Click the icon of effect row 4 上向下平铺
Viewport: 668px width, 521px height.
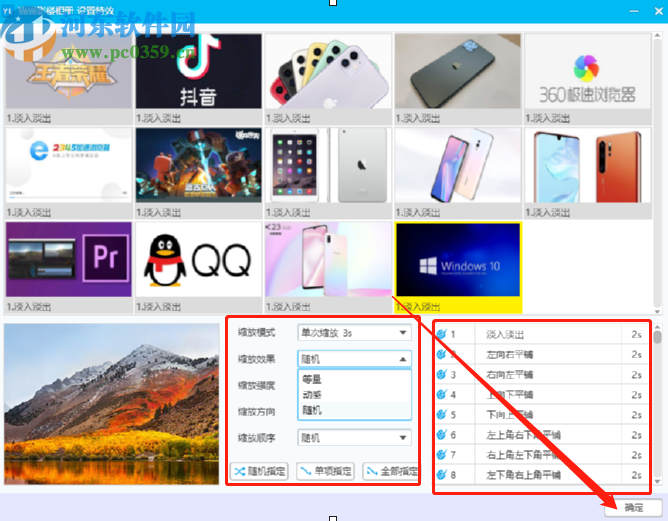tap(441, 394)
